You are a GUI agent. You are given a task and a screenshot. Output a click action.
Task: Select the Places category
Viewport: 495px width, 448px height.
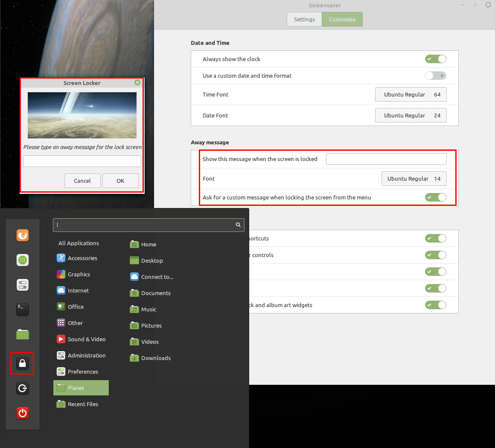click(81, 388)
